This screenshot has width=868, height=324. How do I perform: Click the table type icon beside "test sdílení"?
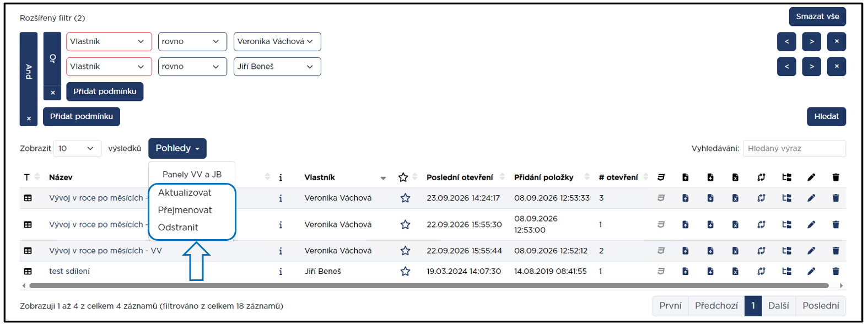[28, 271]
